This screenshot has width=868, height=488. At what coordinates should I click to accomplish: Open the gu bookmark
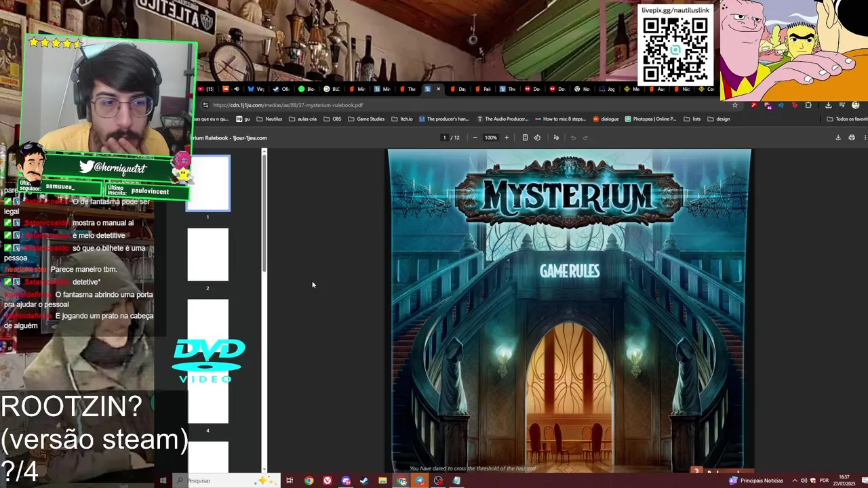point(243,119)
